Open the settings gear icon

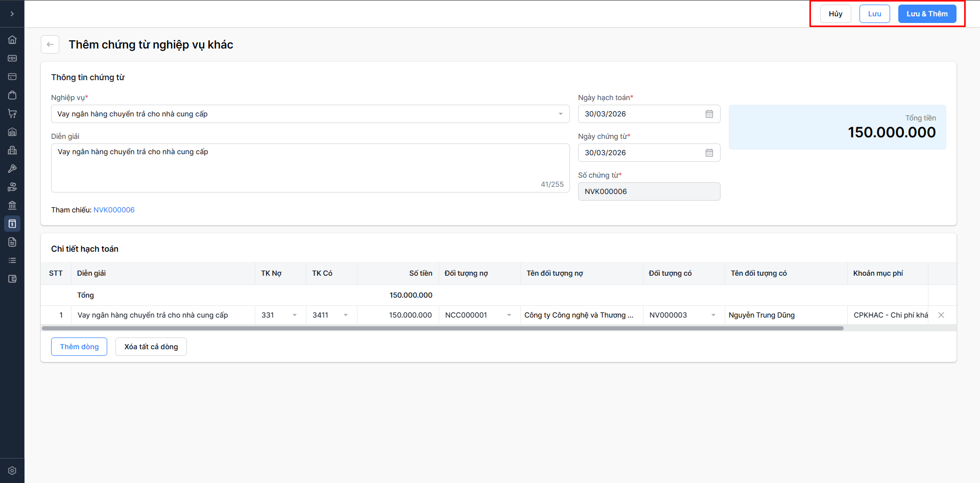[x=12, y=471]
